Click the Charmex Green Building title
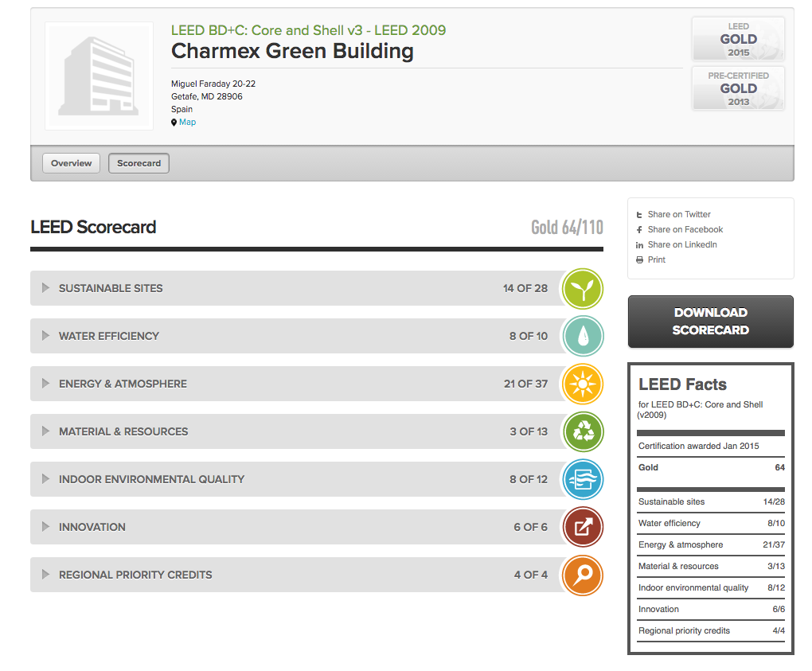The image size is (812, 671). pyautogui.click(x=292, y=51)
